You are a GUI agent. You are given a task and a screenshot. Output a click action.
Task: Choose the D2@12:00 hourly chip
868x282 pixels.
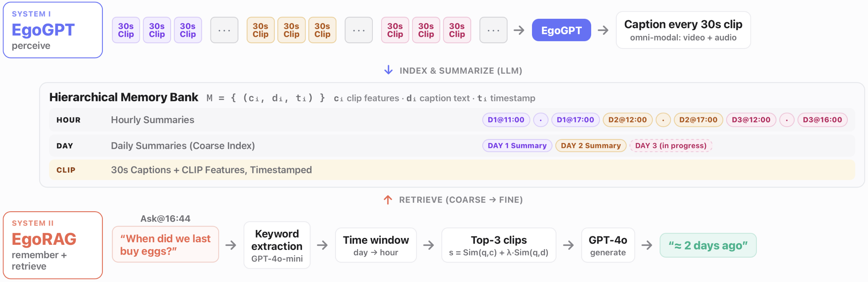coord(628,120)
